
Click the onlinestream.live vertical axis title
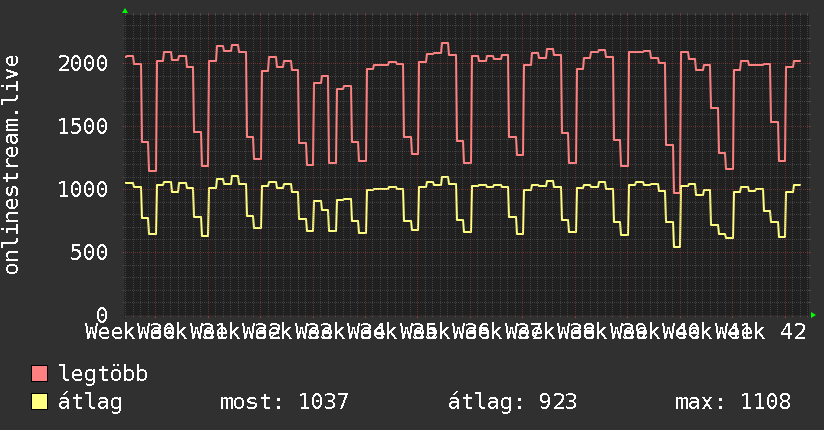pyautogui.click(x=12, y=165)
